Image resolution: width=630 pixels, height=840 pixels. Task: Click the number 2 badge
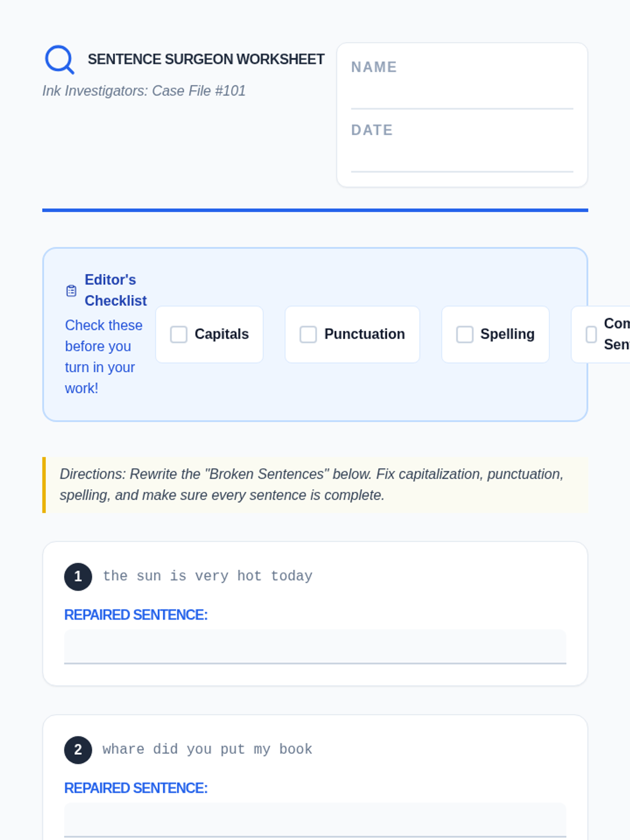[x=78, y=750]
